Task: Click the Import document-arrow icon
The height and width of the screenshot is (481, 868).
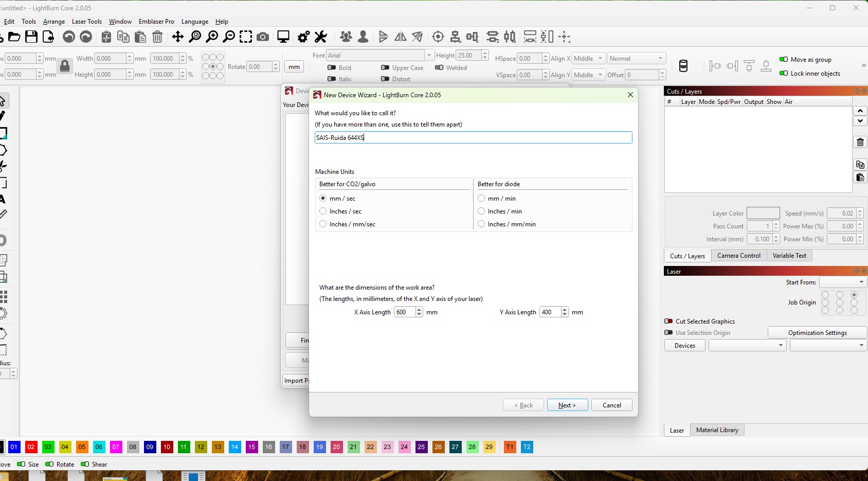Action: click(48, 37)
